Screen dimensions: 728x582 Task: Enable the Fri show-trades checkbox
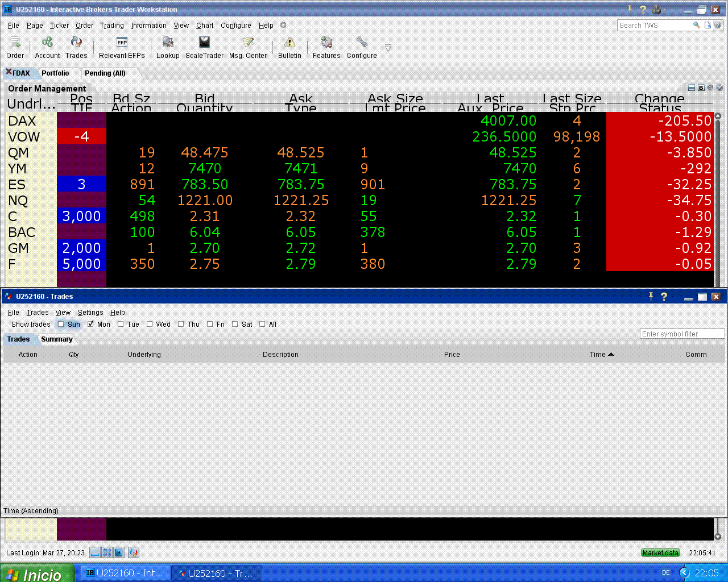coord(210,324)
